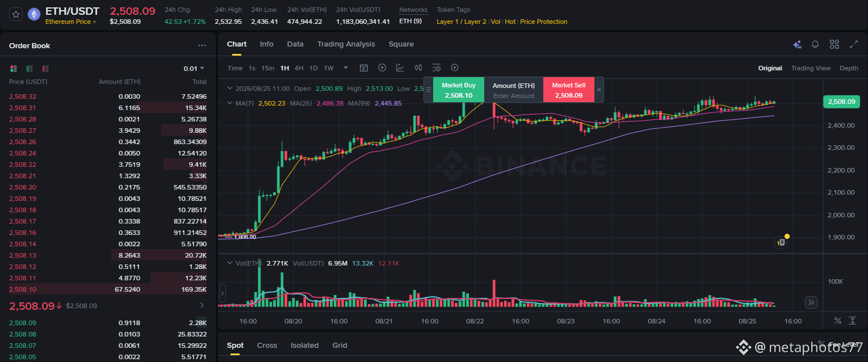Open the calendar date-jump icon
This screenshot has height=362, width=868.
[x=364, y=68]
